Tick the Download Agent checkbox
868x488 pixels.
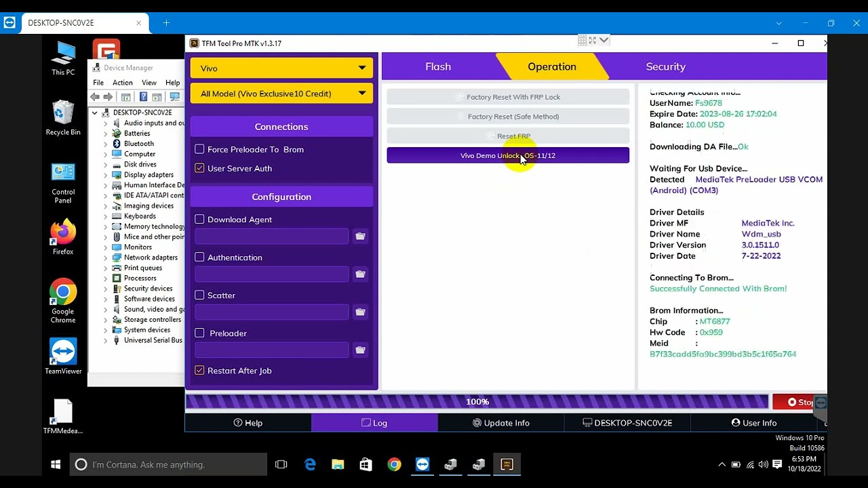point(199,219)
